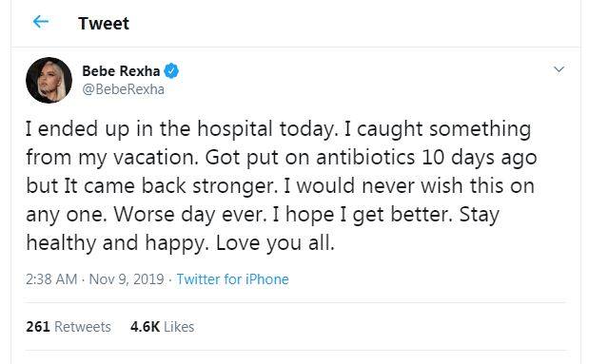589x364 pixels.
Task: Select the @BebeRexha handle
Action: click(123, 89)
